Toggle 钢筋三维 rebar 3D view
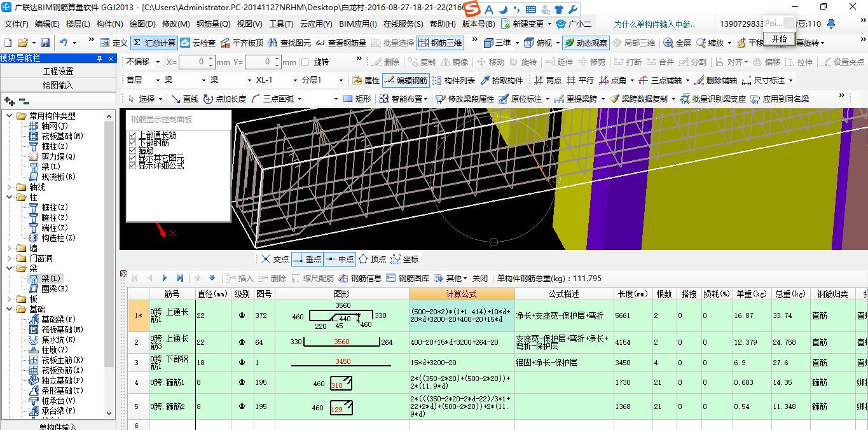Screen dimensions: 868x430 point(440,43)
